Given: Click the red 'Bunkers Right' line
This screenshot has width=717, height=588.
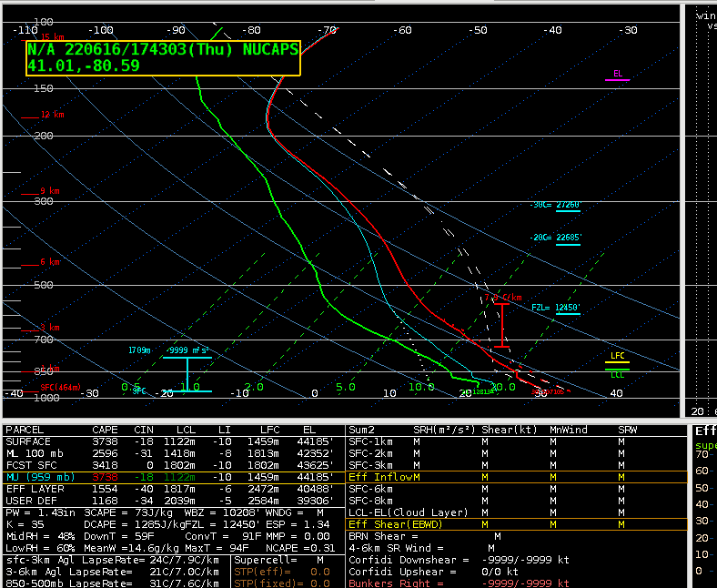Looking at the screenshot, I should [459, 583].
